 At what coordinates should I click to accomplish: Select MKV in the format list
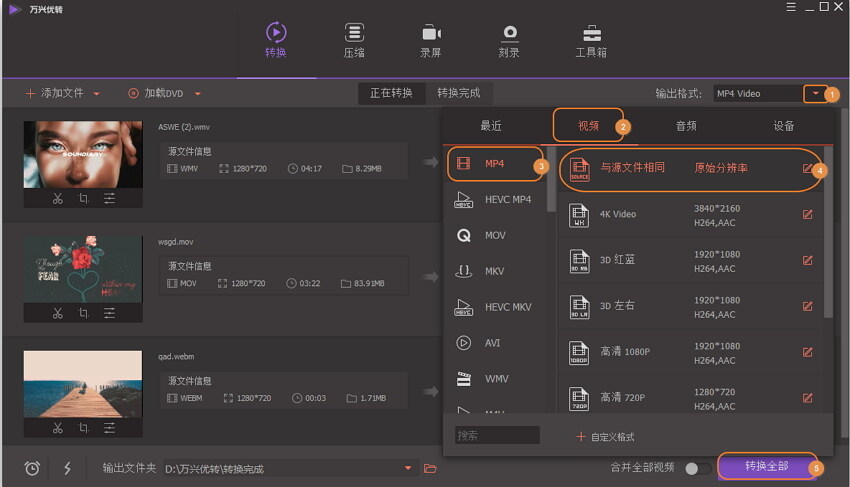click(494, 270)
